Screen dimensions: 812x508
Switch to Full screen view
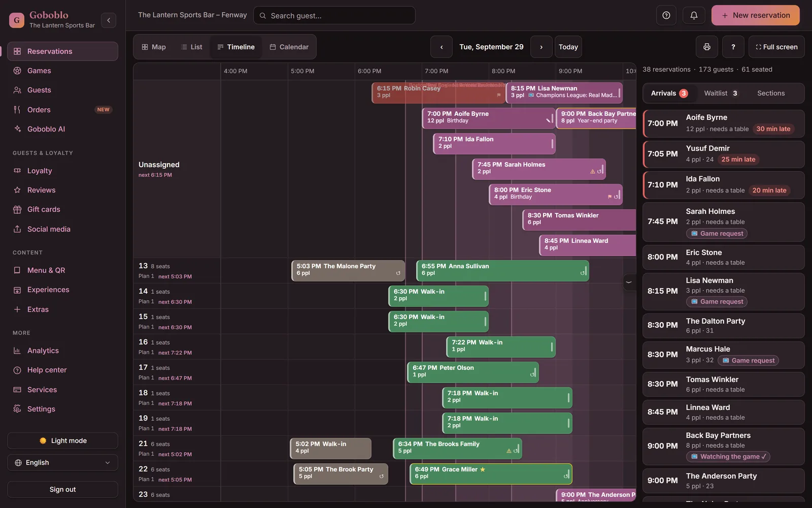pos(776,47)
